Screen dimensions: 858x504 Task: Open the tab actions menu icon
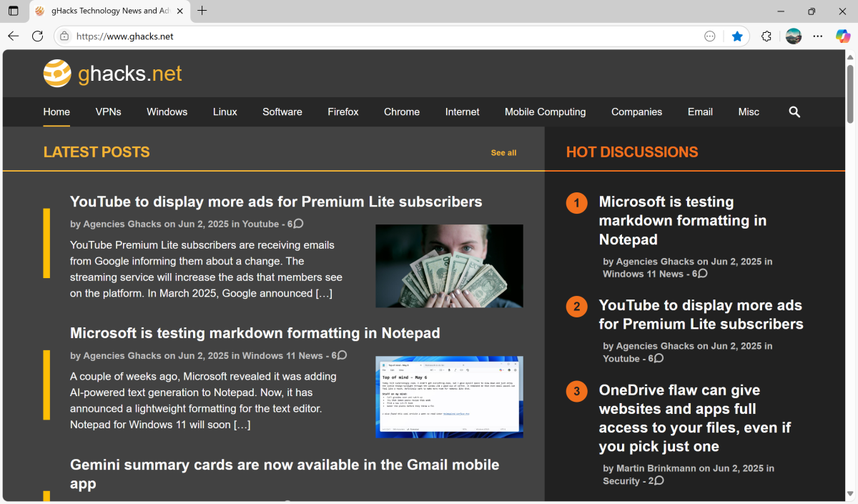pyautogui.click(x=14, y=11)
